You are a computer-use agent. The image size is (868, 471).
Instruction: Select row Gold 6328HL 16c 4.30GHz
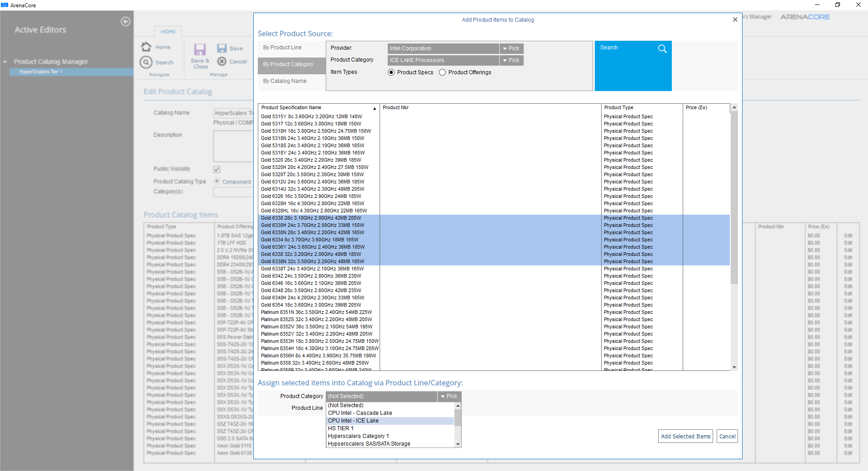pos(494,211)
